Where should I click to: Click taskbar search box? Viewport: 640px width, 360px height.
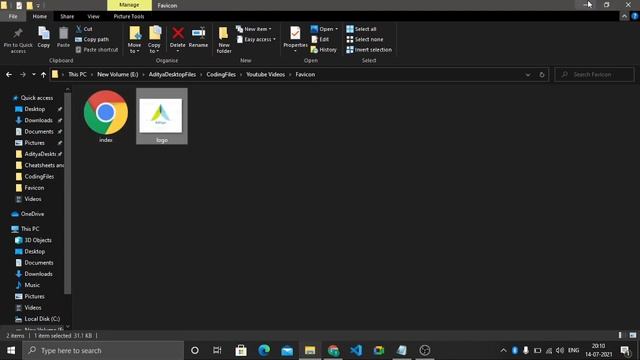103,350
